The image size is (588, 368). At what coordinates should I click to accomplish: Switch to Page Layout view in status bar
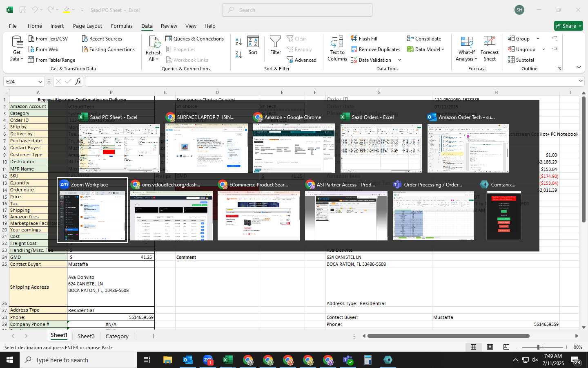(x=490, y=347)
